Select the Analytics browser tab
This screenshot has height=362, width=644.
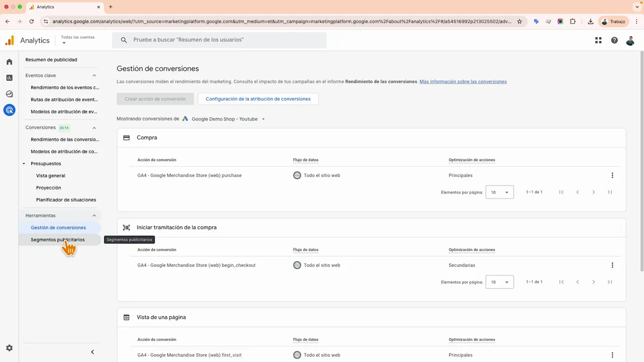point(65,7)
